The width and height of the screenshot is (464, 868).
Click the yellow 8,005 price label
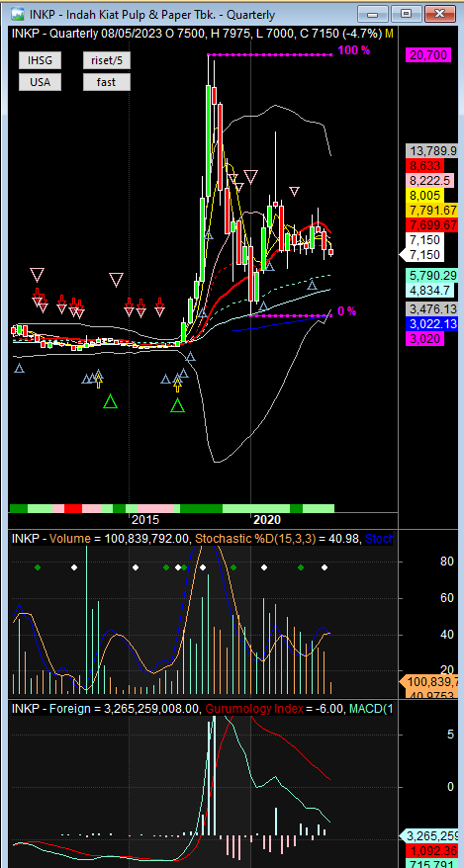coord(425,195)
